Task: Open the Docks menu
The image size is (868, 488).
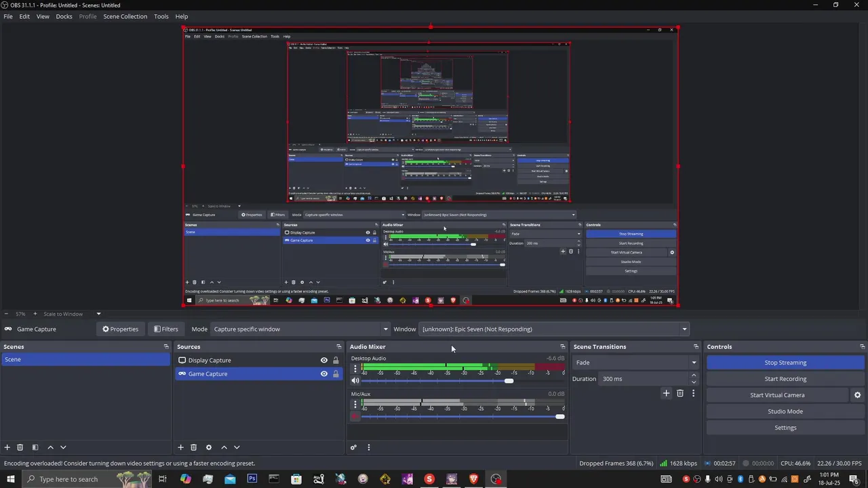Action: 64,16
